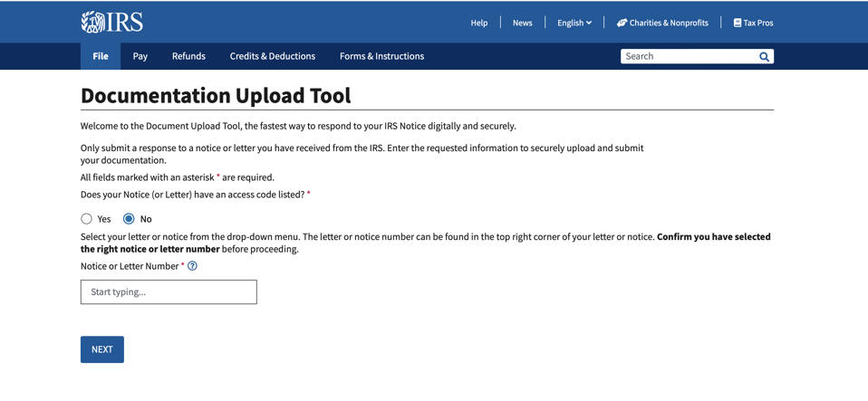Expand the English language dropdown
This screenshot has height=401, width=868.
pos(574,23)
